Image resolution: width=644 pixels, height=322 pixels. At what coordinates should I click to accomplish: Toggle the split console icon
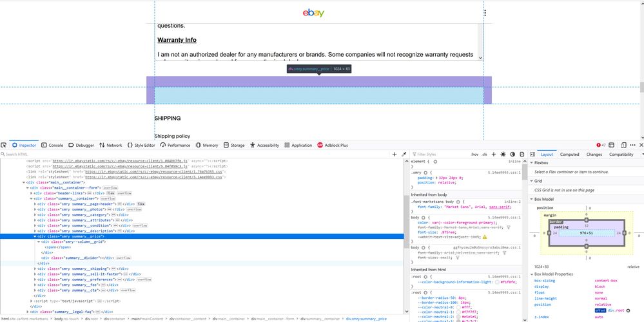pos(612,145)
